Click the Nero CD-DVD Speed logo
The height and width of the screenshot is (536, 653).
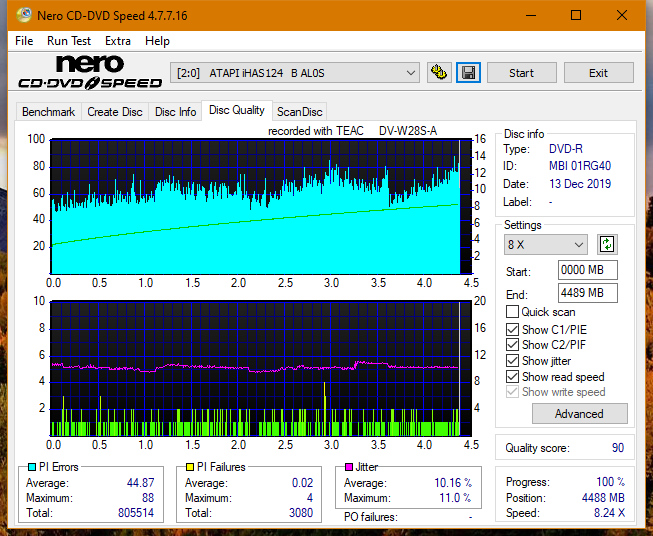click(90, 73)
